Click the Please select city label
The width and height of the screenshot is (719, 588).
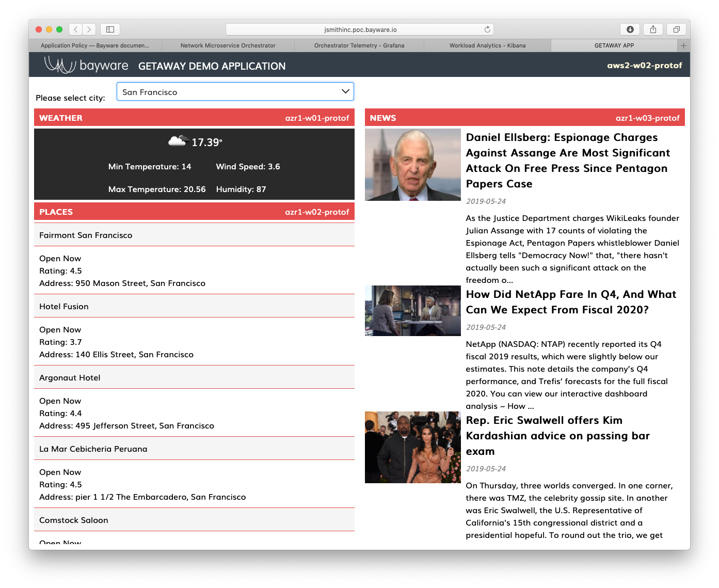(x=70, y=98)
